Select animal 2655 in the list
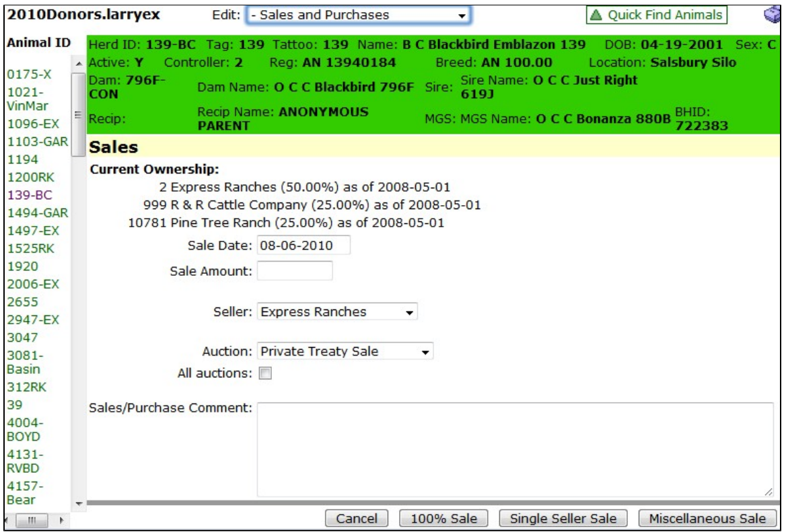 (x=23, y=302)
